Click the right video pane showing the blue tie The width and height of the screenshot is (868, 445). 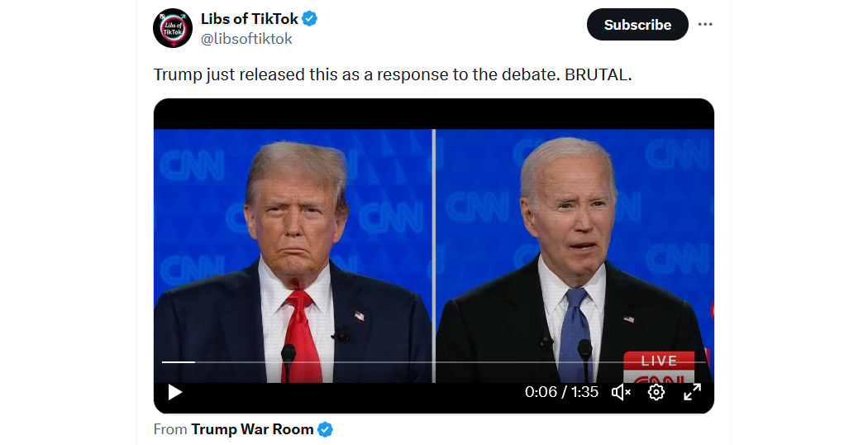click(575, 256)
